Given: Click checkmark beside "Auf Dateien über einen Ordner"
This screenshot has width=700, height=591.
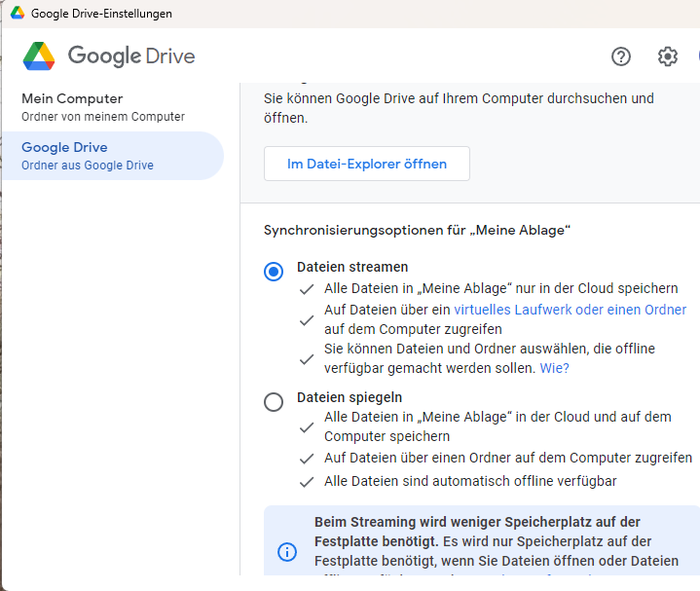Looking at the screenshot, I should click(307, 458).
